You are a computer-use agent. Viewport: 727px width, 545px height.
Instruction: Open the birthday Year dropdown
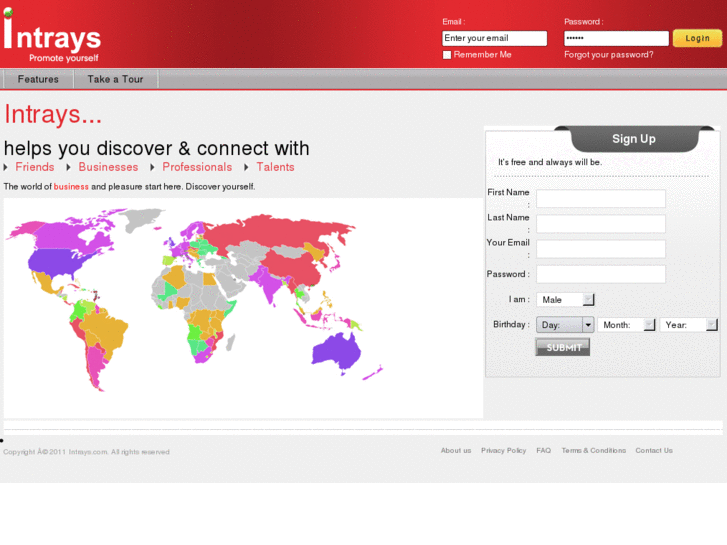[689, 325]
